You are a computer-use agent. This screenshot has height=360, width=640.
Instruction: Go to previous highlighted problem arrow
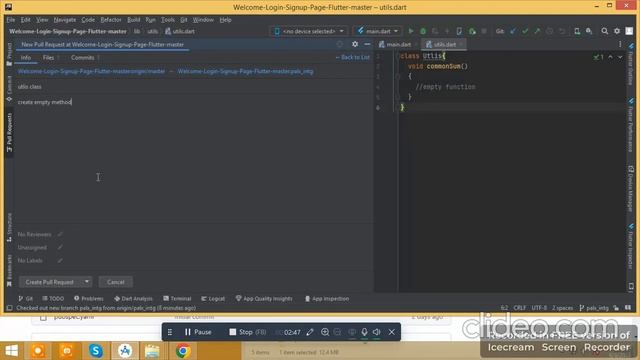610,57
